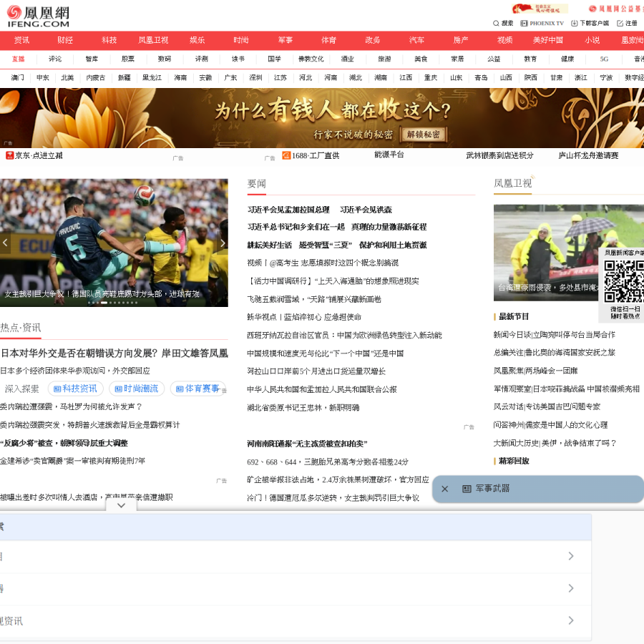Image resolution: width=644 pixels, height=644 pixels.
Task: Select 内蒙古 regional link
Action: (x=96, y=77)
